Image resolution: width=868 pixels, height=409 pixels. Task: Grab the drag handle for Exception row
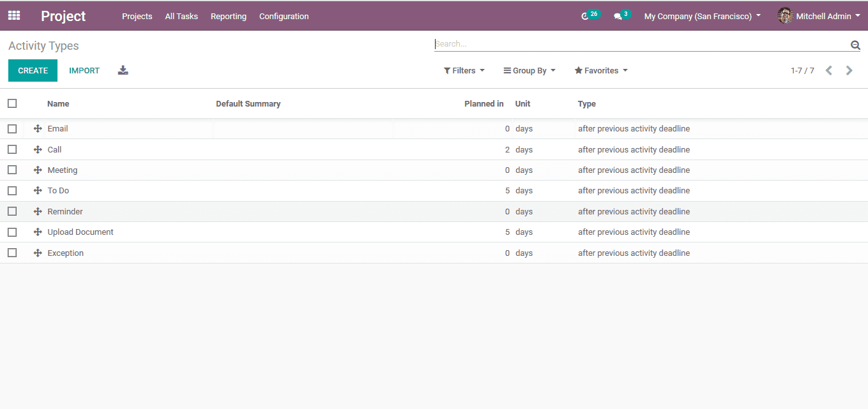pyautogui.click(x=38, y=253)
